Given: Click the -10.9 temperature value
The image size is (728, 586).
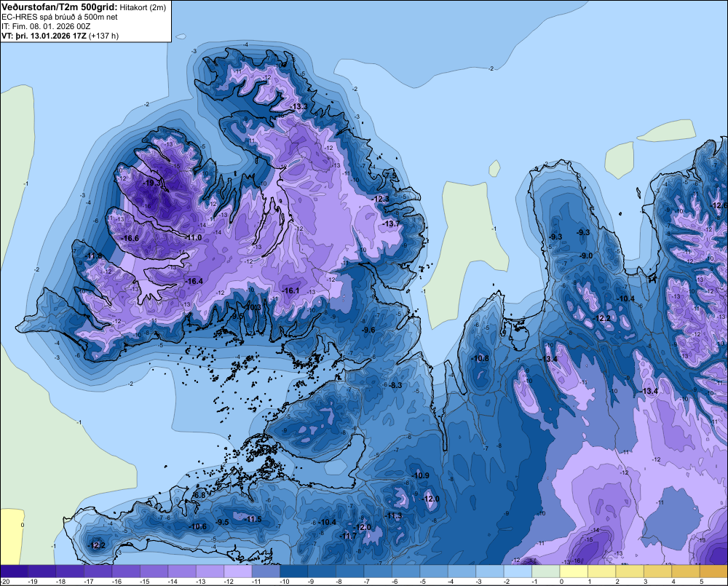Looking at the screenshot, I should (x=420, y=475).
